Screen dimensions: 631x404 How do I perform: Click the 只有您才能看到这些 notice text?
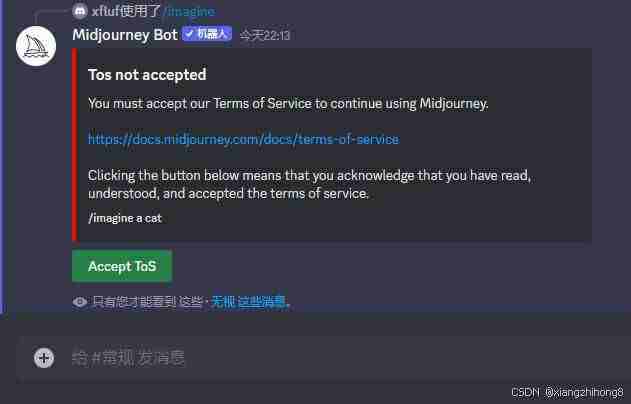pyautogui.click(x=147, y=301)
